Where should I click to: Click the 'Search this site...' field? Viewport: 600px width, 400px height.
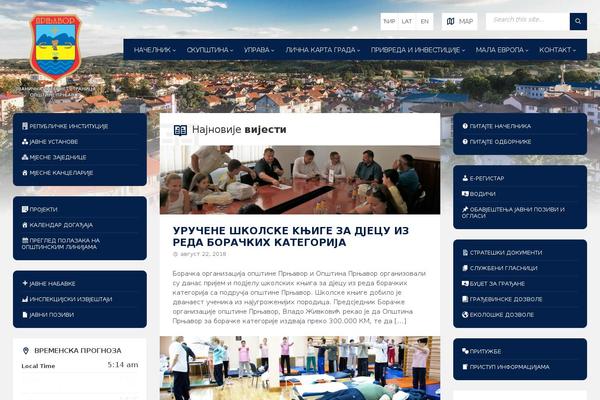(x=528, y=21)
